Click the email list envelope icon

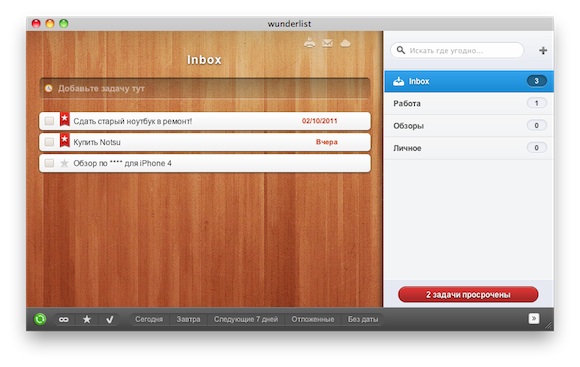[327, 43]
